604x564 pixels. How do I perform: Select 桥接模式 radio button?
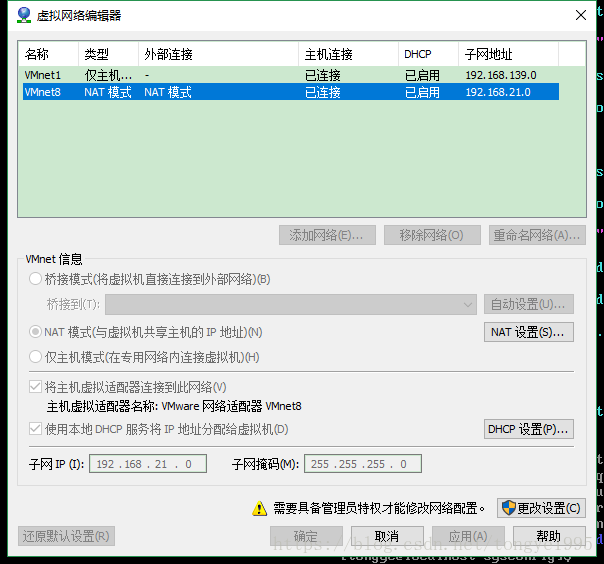point(35,279)
